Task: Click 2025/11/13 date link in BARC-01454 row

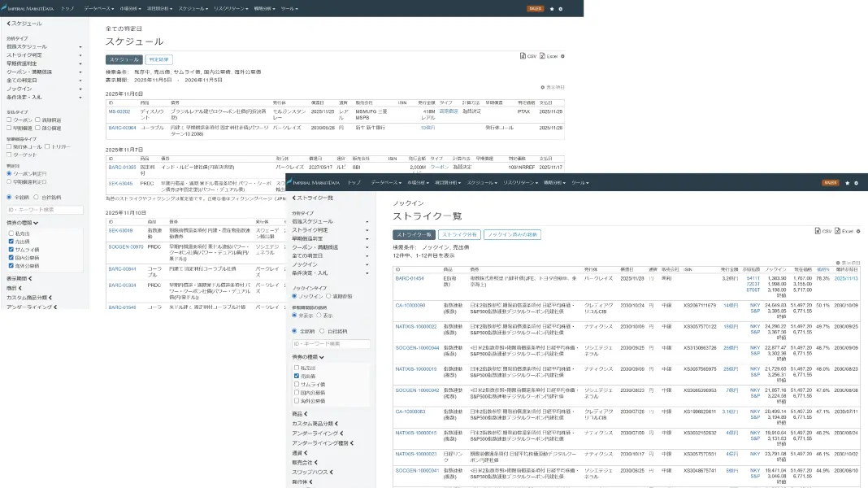Action: coord(846,279)
